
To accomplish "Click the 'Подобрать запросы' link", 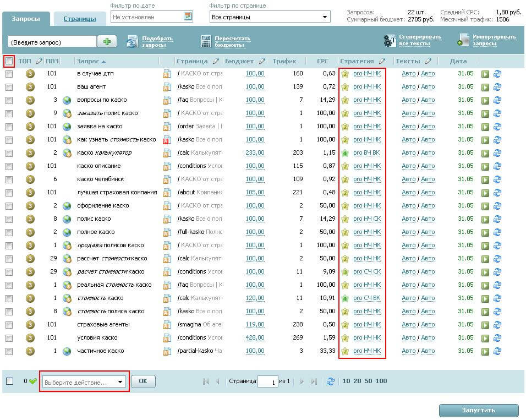I will 157,41.
